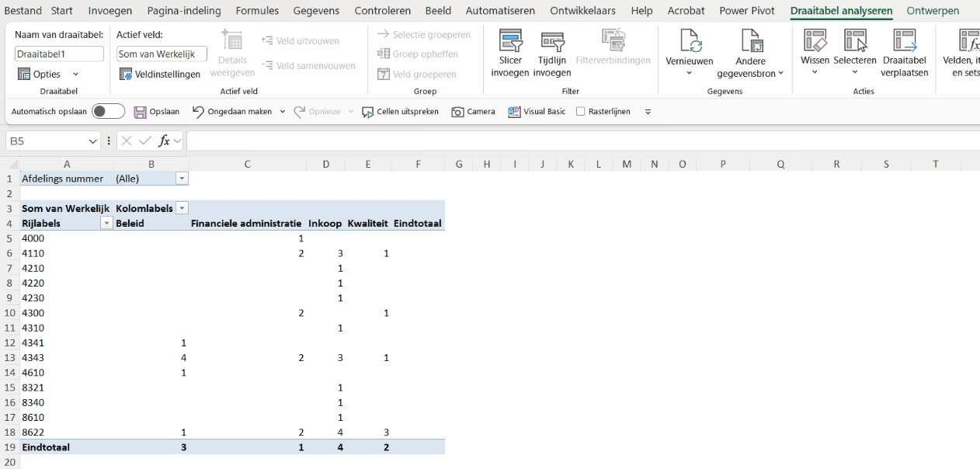Click the Tijdlijn invoegen icon
This screenshot has width=980, height=469.
coord(552,40)
